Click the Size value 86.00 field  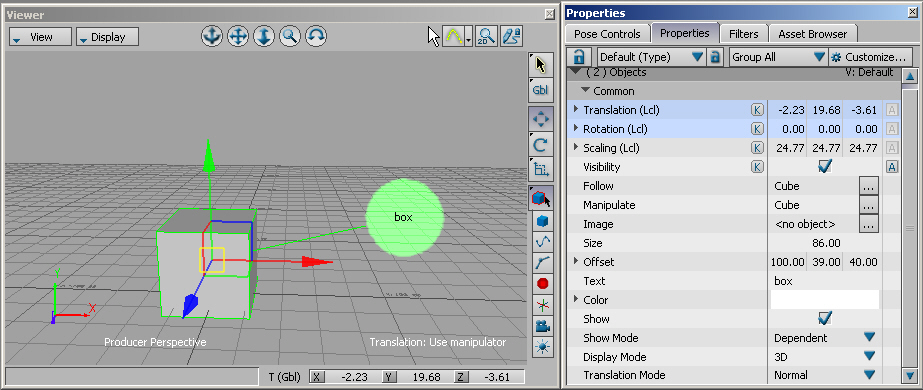[825, 243]
